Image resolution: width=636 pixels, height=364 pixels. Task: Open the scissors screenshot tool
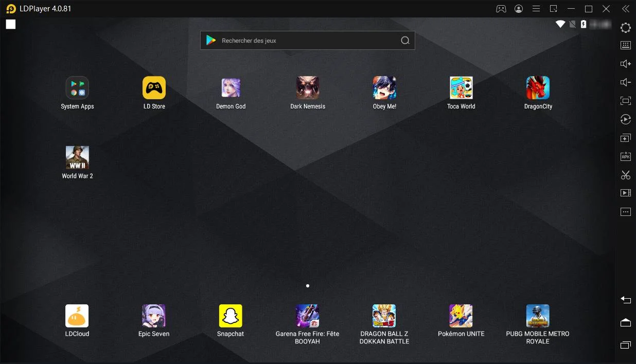pos(626,175)
